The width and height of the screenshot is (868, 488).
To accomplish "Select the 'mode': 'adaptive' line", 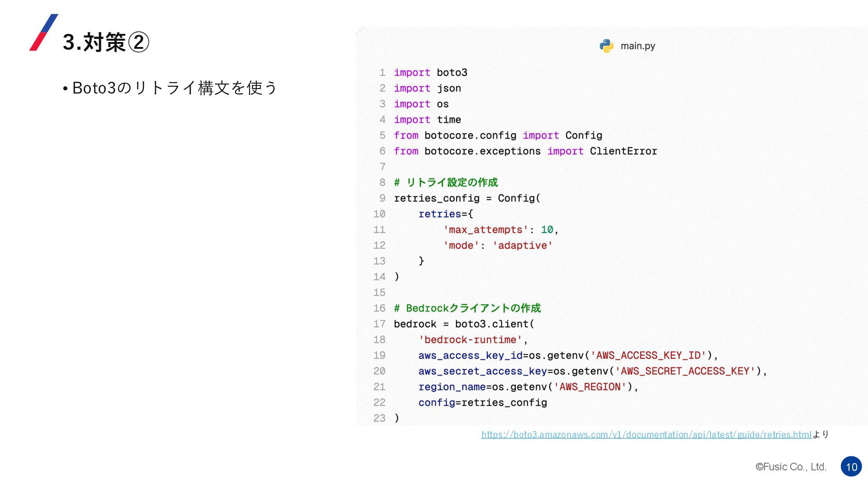I will (498, 245).
